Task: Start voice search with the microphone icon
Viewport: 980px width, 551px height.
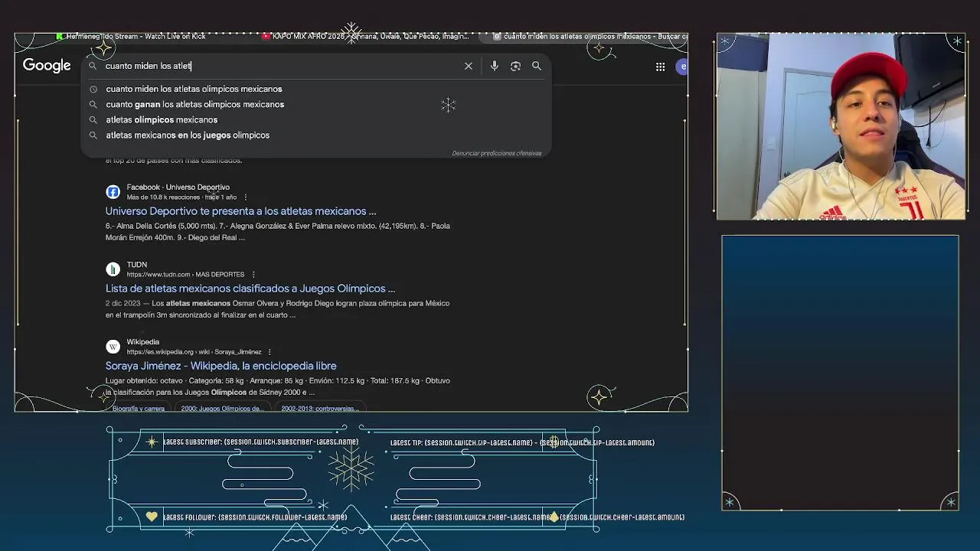Action: click(495, 66)
